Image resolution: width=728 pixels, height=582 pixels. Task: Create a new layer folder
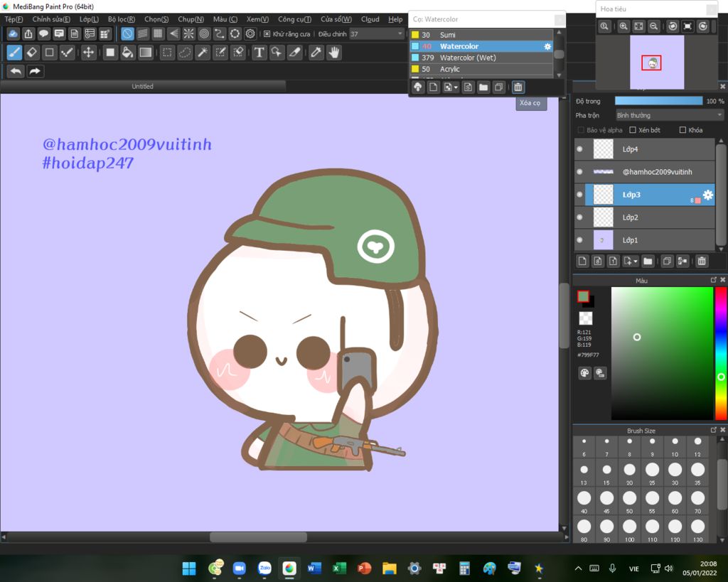[648, 262]
